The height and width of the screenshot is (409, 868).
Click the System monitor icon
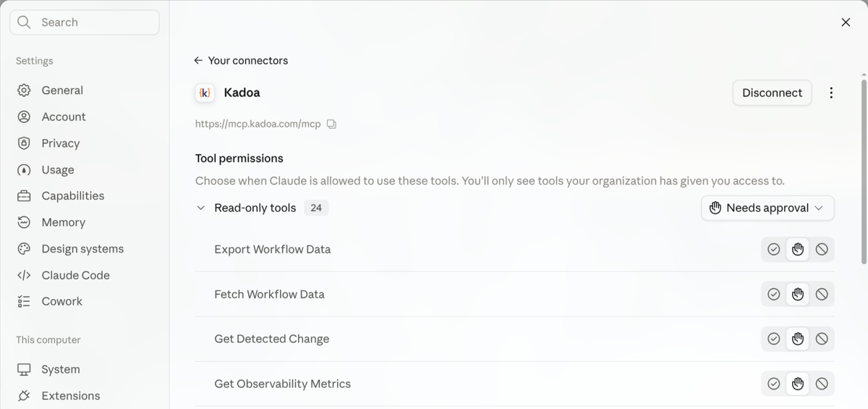(x=24, y=369)
